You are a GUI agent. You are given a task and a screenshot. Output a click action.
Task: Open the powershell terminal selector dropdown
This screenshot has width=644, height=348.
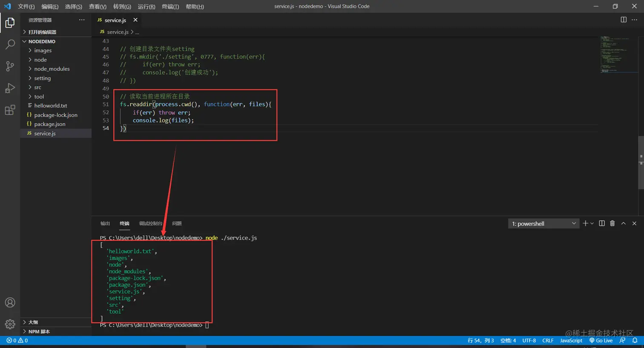point(543,223)
